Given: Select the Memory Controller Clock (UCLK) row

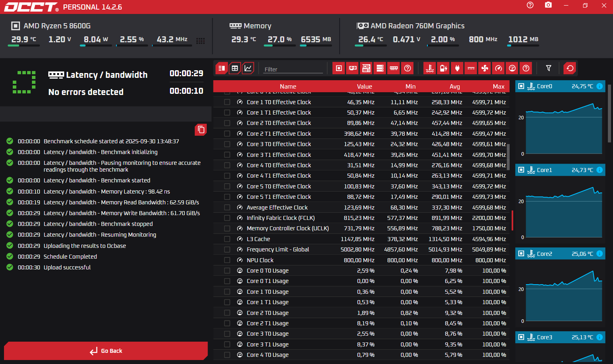Looking at the screenshot, I should tap(362, 228).
